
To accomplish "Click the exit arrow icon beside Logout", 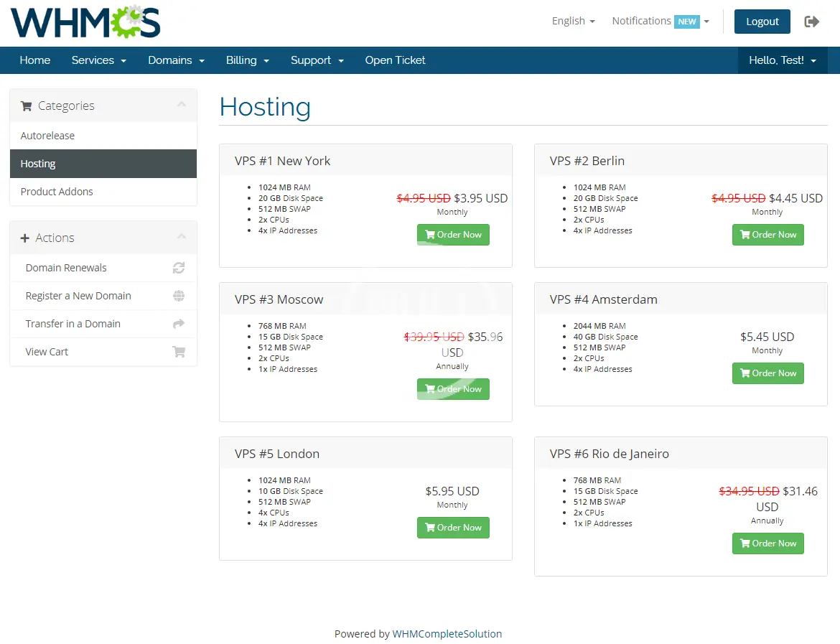I will [812, 22].
